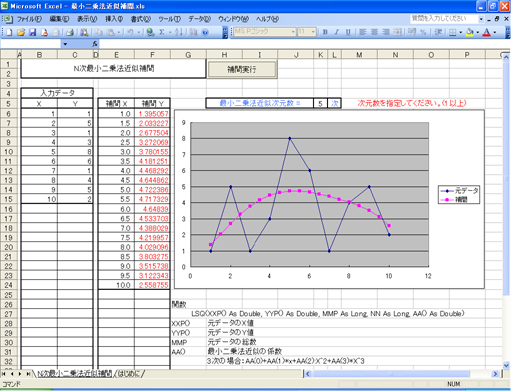Click the New workbook icon
Image resolution: width=511 pixels, height=391 pixels.
(9, 32)
